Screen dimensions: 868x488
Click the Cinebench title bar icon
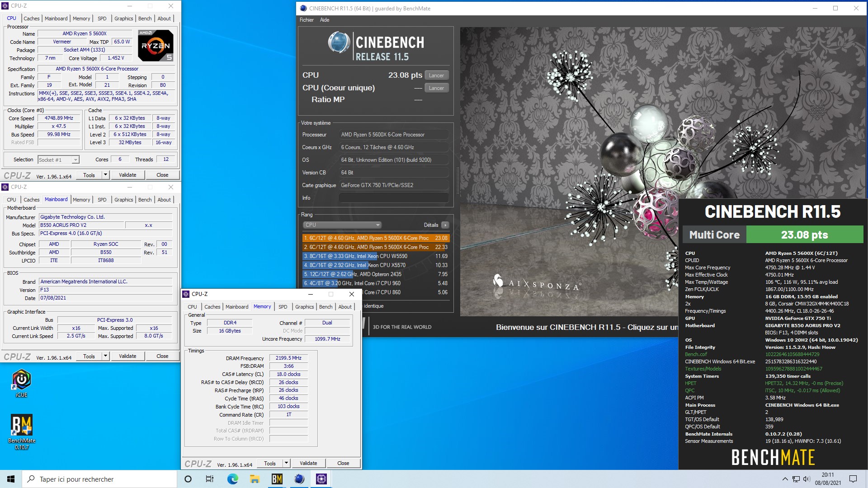click(x=303, y=8)
